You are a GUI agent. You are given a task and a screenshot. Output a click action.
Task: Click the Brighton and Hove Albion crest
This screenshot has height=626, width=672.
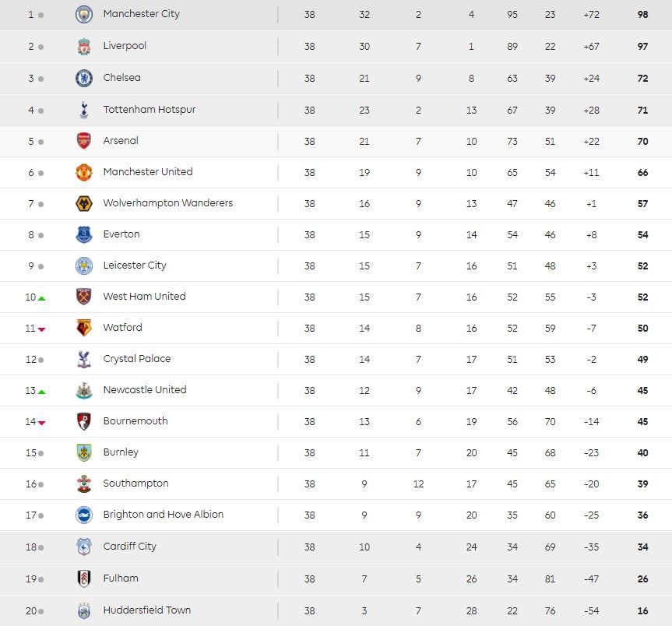pos(84,515)
